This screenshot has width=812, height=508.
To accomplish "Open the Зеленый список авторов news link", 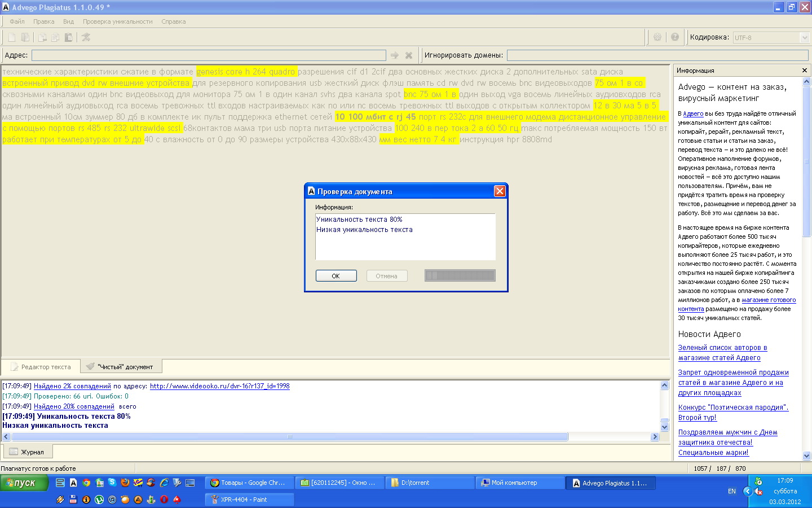I will [x=722, y=353].
